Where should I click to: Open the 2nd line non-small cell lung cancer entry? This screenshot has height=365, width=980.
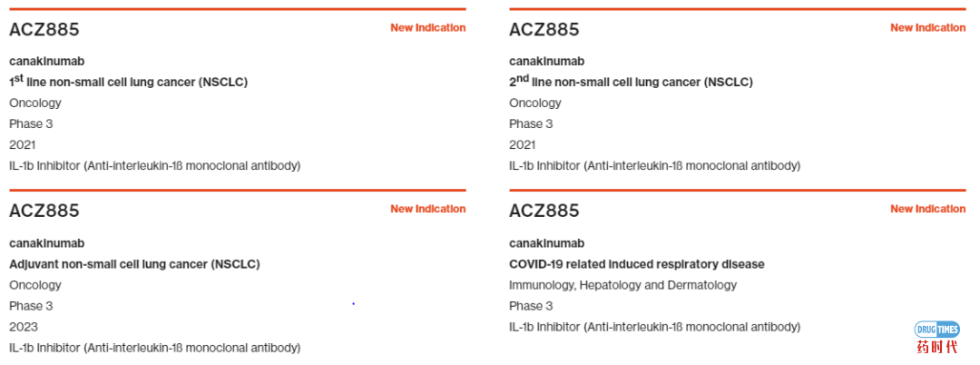tap(631, 82)
